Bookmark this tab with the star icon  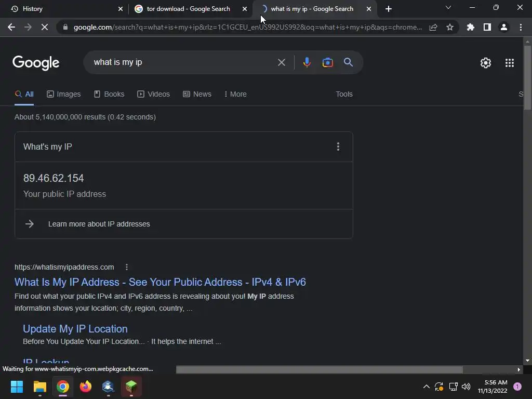click(x=450, y=27)
